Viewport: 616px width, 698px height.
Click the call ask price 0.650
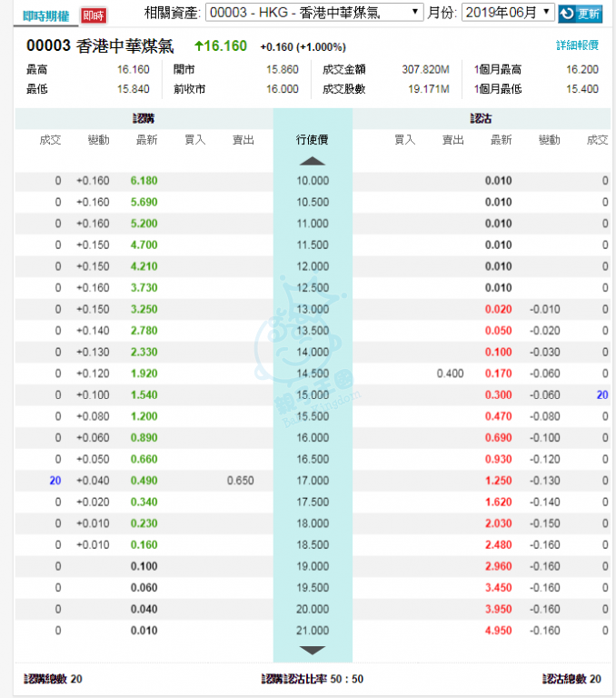(241, 481)
